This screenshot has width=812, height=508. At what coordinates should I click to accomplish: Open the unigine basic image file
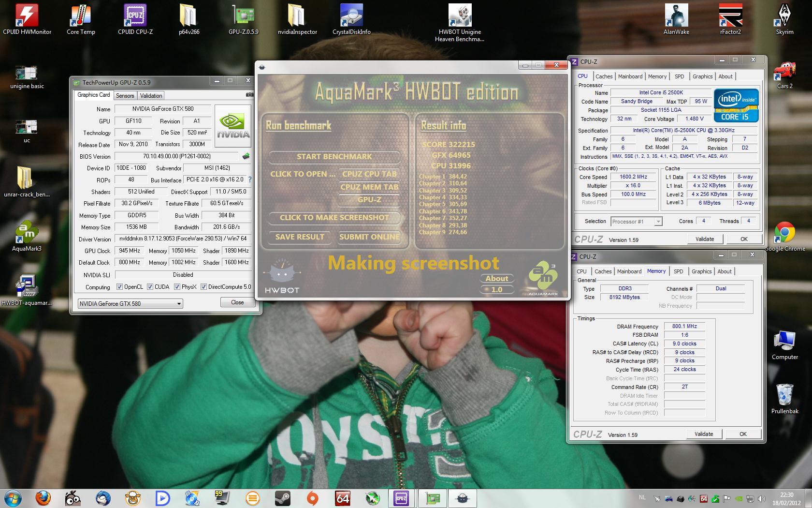coord(27,77)
